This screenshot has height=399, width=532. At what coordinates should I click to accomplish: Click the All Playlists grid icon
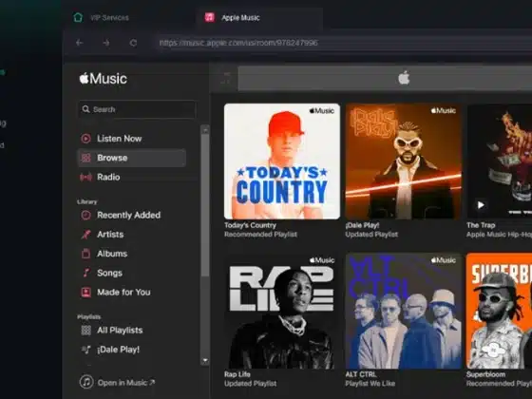tap(85, 331)
